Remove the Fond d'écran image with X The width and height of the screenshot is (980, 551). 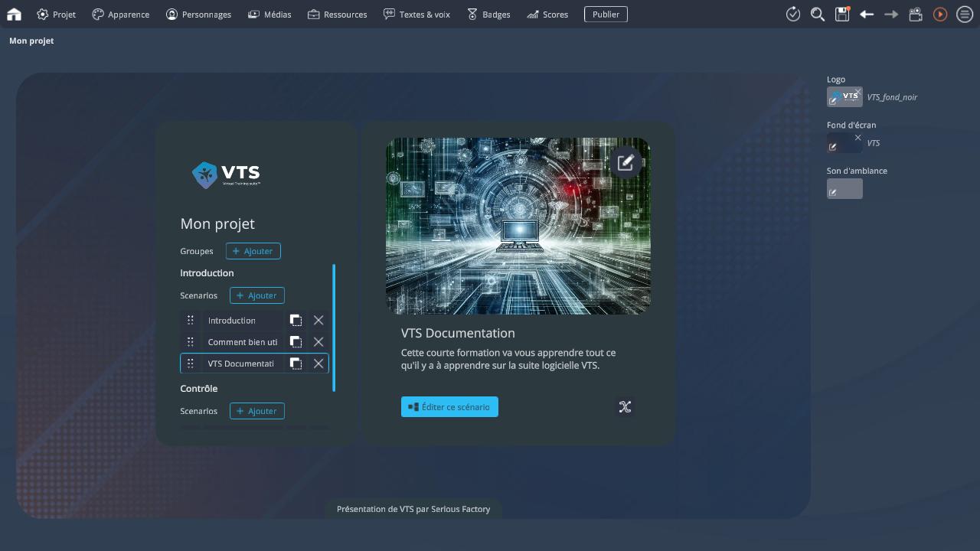pyautogui.click(x=857, y=138)
